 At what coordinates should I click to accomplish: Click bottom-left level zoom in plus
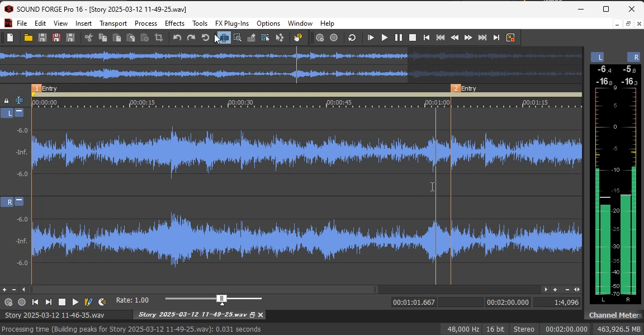[x=4, y=290]
